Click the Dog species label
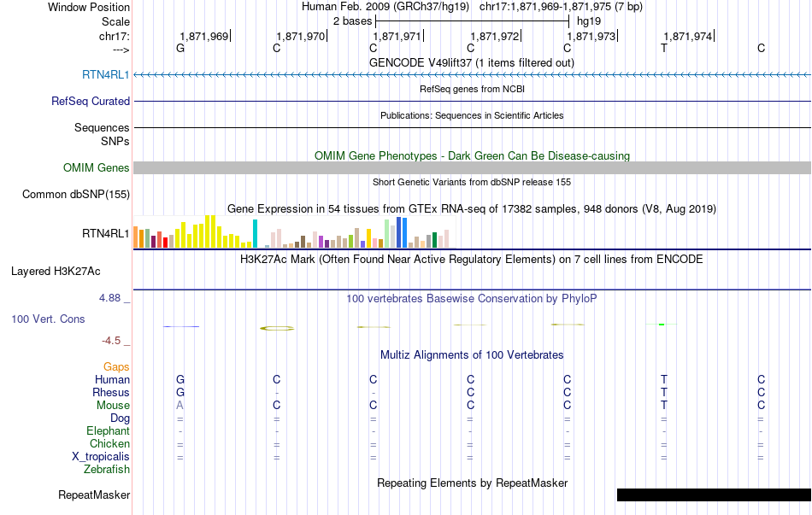This screenshot has height=515, width=812. 121,418
